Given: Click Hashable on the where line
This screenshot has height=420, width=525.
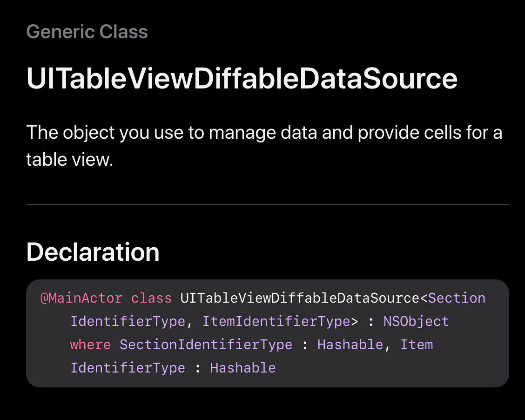Looking at the screenshot, I should click(350, 345).
